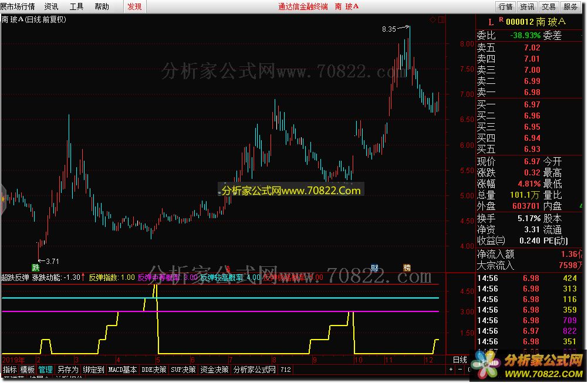Click the 卖五 price 7.02

click(532, 48)
